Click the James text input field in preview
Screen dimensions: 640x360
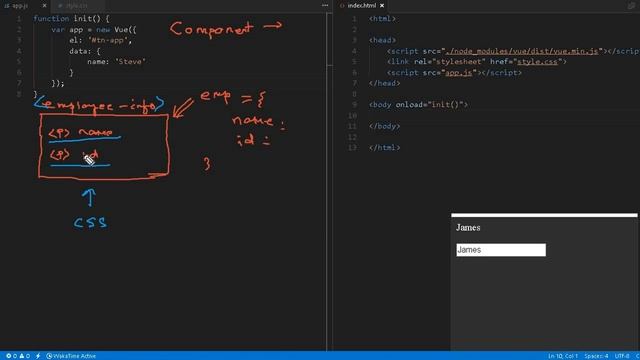(501, 250)
